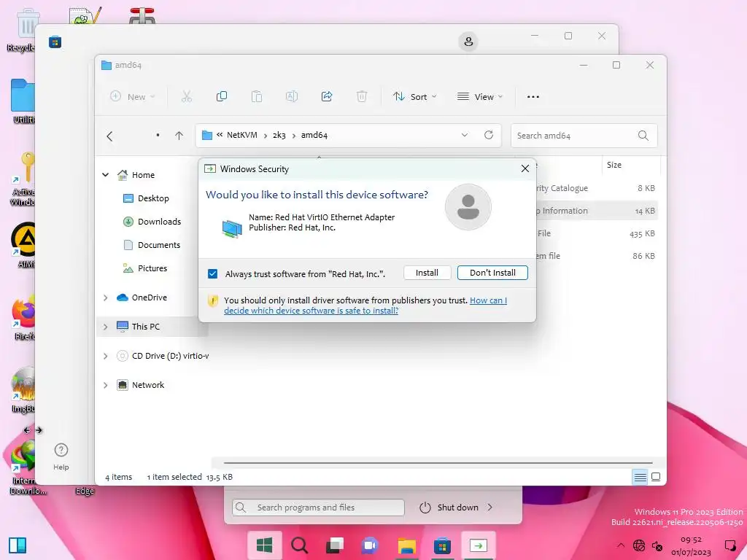
Task: Open Task View on taskbar
Action: 334,545
